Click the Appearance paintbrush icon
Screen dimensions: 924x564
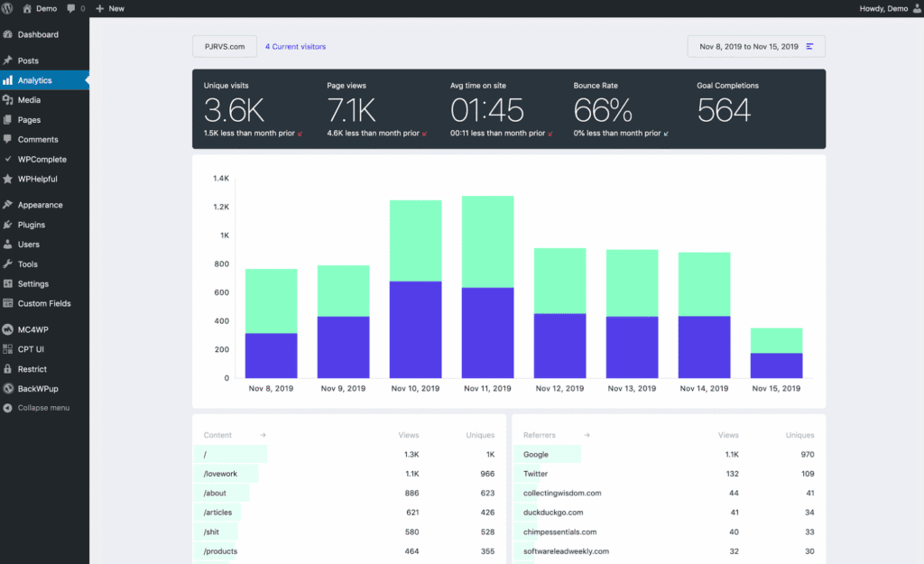click(x=8, y=205)
